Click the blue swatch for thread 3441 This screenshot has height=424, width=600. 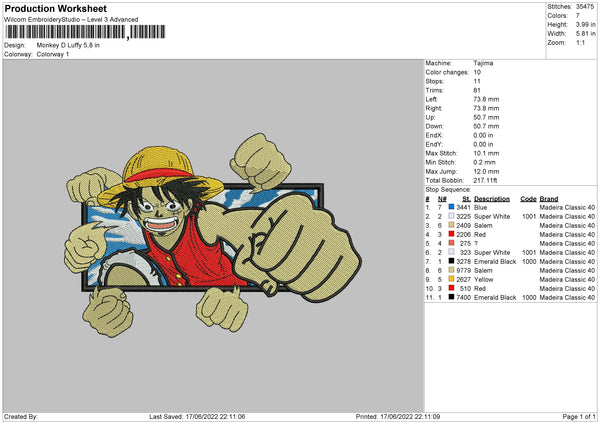(x=452, y=207)
